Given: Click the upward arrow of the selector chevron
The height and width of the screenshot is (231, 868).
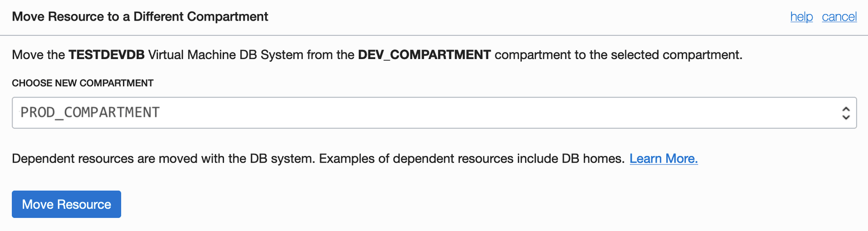Looking at the screenshot, I should pyautogui.click(x=846, y=109).
